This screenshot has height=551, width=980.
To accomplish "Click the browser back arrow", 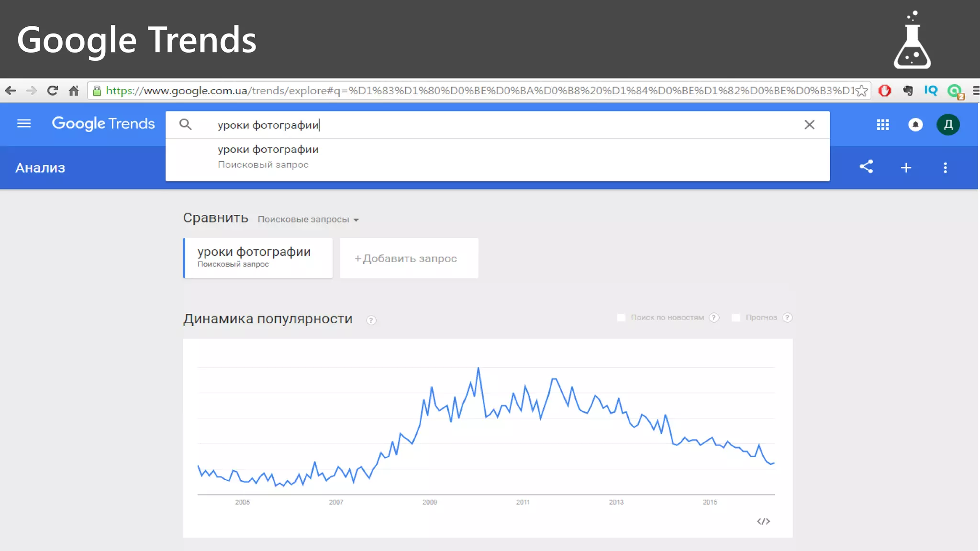I will [x=11, y=90].
